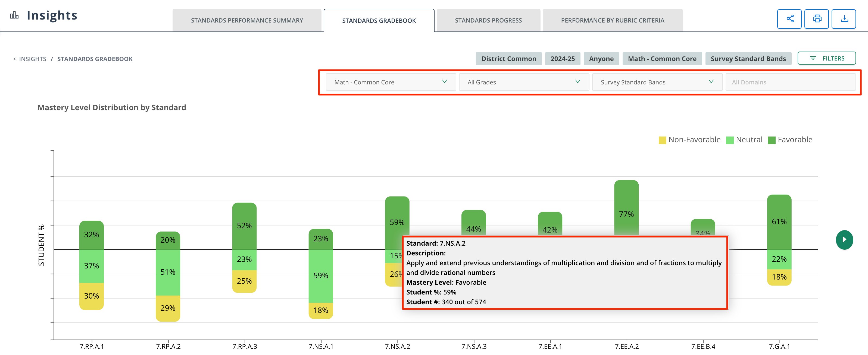
Task: Click the 59% favorable segment of 7.NS.A.2
Action: click(x=397, y=223)
